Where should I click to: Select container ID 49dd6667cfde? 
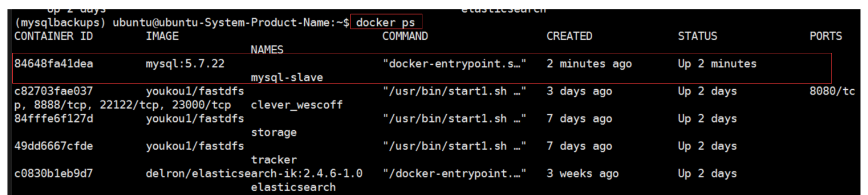pyautogui.click(x=54, y=146)
